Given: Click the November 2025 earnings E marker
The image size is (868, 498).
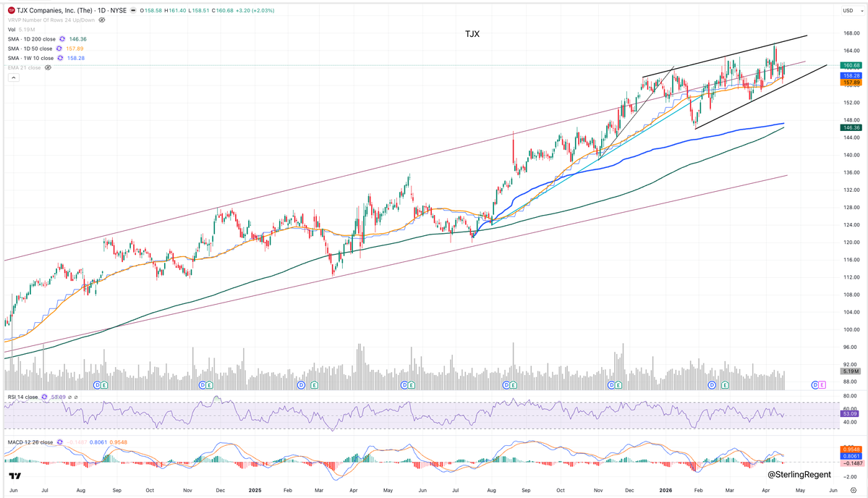Looking at the screenshot, I should [x=619, y=384].
